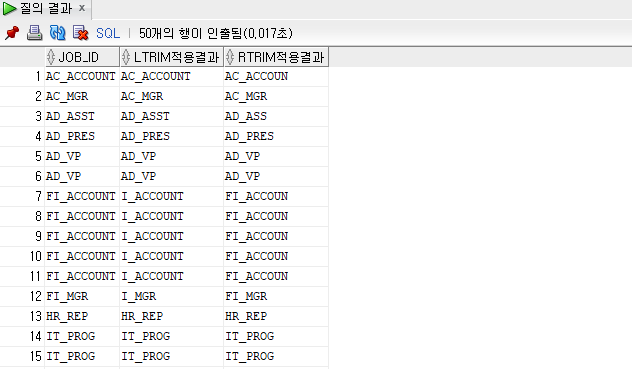Viewport: 632px width, 369px height.
Task: Select row 11 JOB_ID cell FI_ACCOUNT
Action: point(82,276)
